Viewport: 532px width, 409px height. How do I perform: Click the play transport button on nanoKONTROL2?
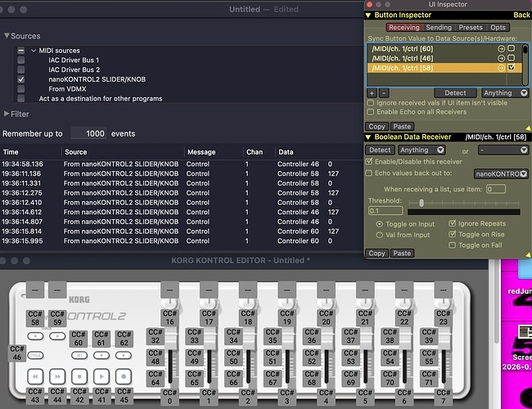pos(101,376)
